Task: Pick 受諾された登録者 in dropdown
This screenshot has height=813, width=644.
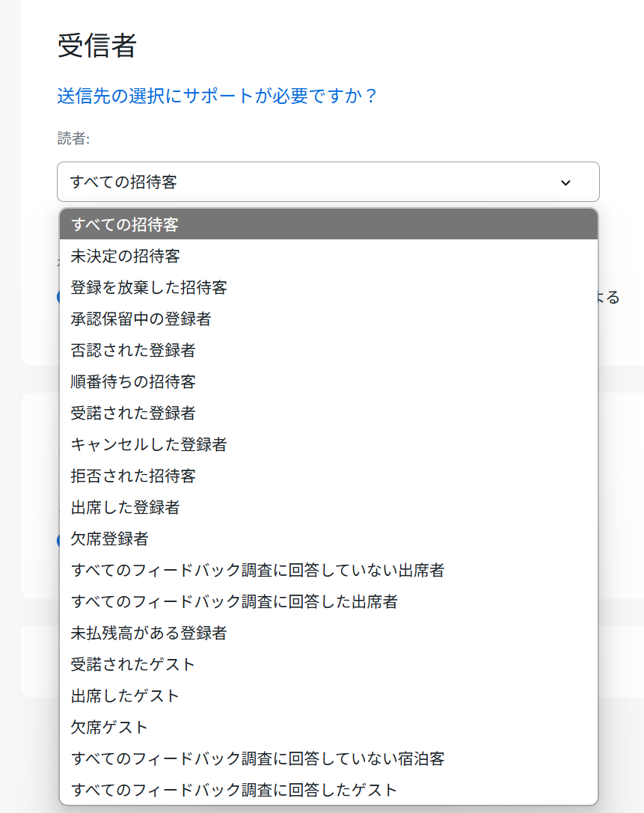Action: click(329, 414)
